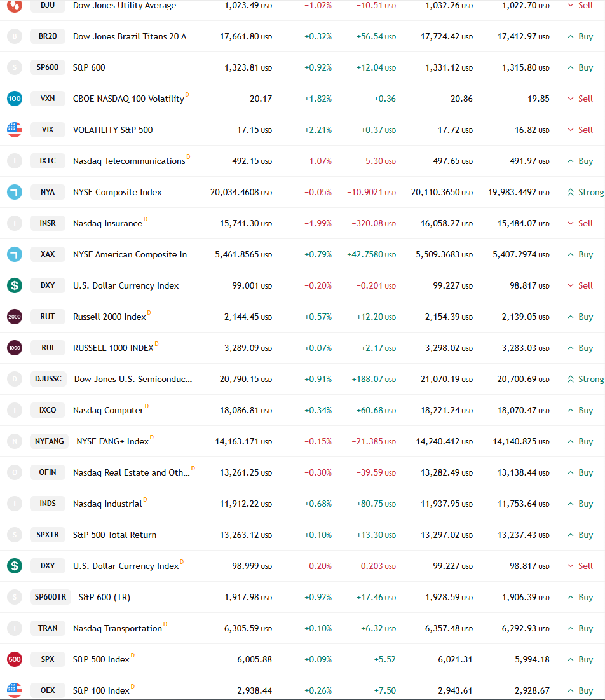Click the OFIN gray placeholder logo
Image resolution: width=605 pixels, height=700 pixels.
[15, 472]
